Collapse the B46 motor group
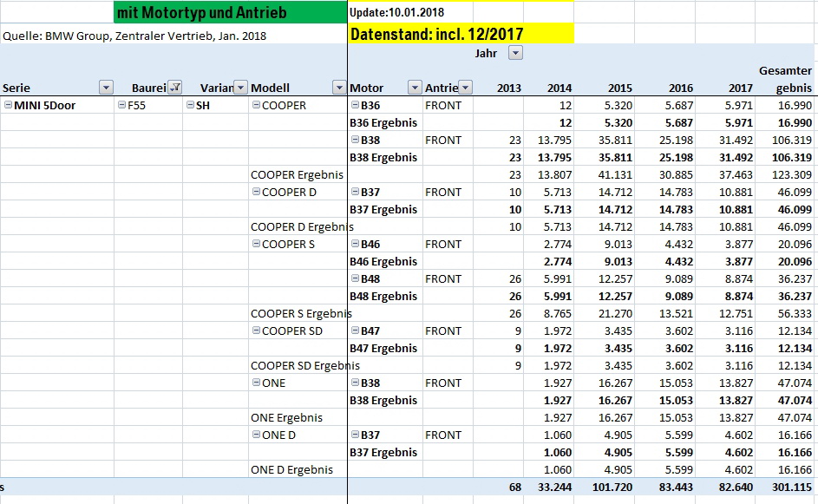This screenshot has height=504, width=818. (x=355, y=244)
